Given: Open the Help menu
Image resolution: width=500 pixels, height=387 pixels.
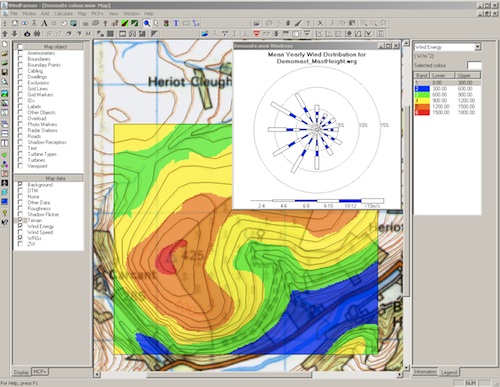Looking at the screenshot, I should (x=149, y=14).
